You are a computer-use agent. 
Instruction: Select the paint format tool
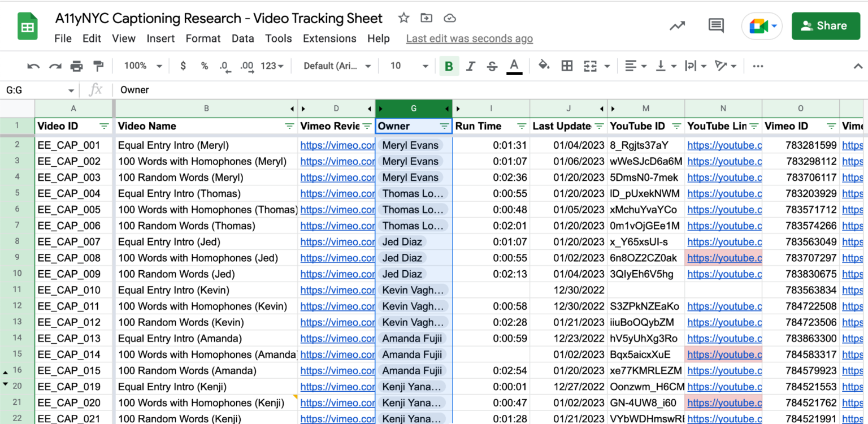coord(98,66)
